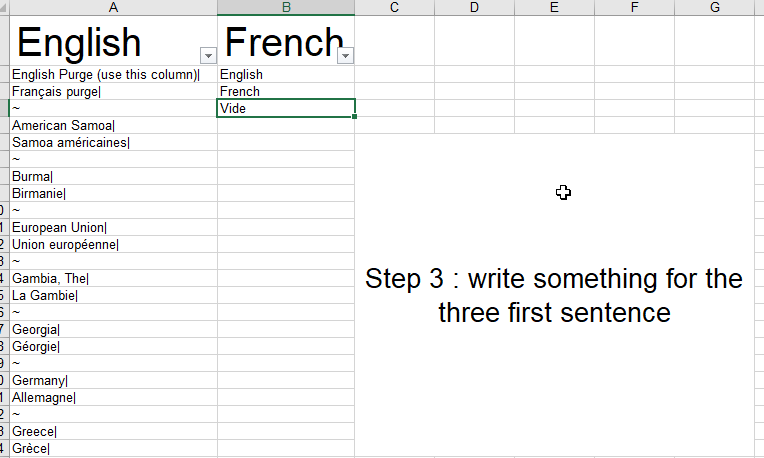Click the cell containing Vide
Image resolution: width=764 pixels, height=458 pixels.
(286, 108)
